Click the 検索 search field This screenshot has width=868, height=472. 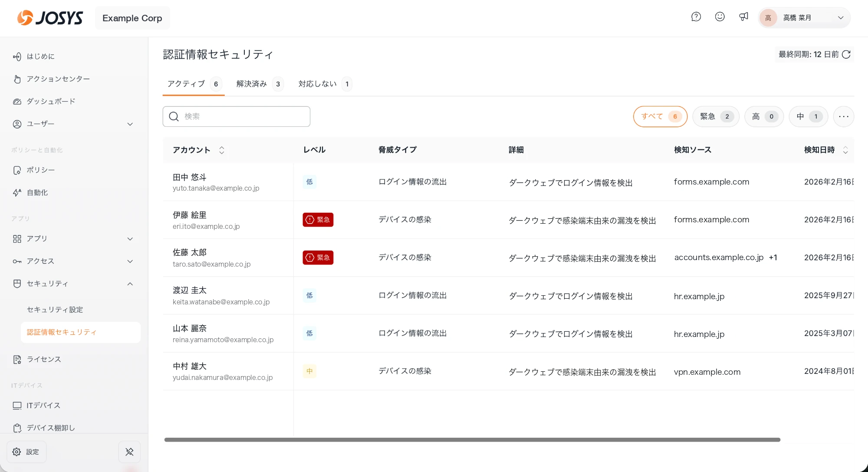coord(237,117)
